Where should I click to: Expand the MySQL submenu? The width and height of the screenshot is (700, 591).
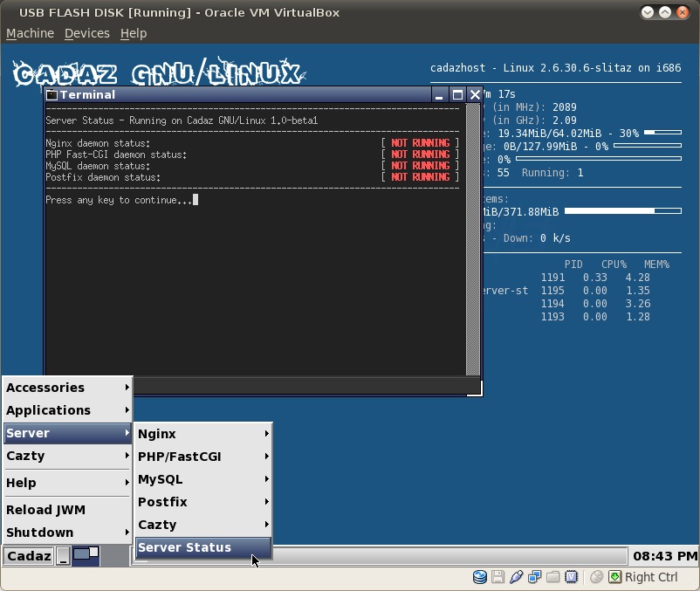[202, 479]
